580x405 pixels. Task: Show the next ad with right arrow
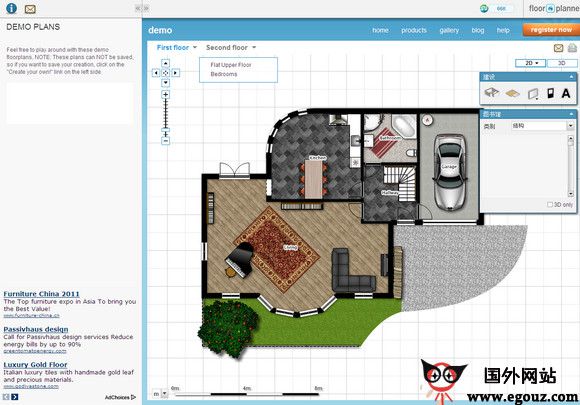[x=14, y=397]
